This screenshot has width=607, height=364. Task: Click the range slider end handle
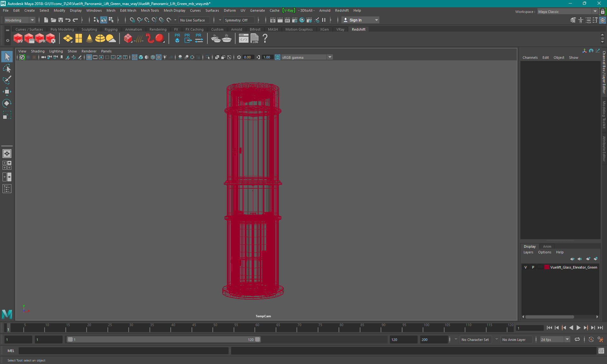(x=258, y=340)
